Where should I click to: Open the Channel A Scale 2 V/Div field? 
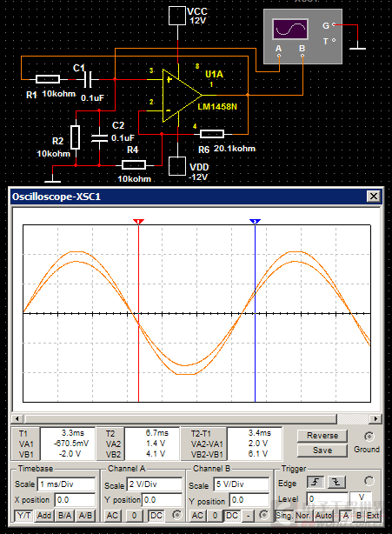pos(155,484)
